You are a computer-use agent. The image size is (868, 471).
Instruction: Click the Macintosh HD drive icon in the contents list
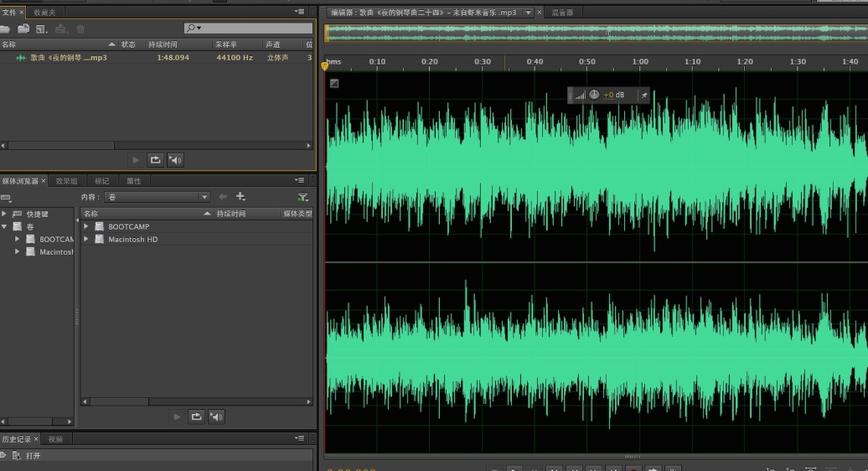click(100, 239)
